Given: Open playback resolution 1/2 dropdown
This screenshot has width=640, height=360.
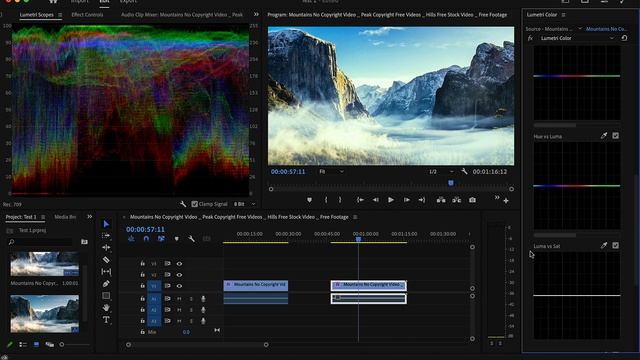Looking at the screenshot, I should click(441, 172).
